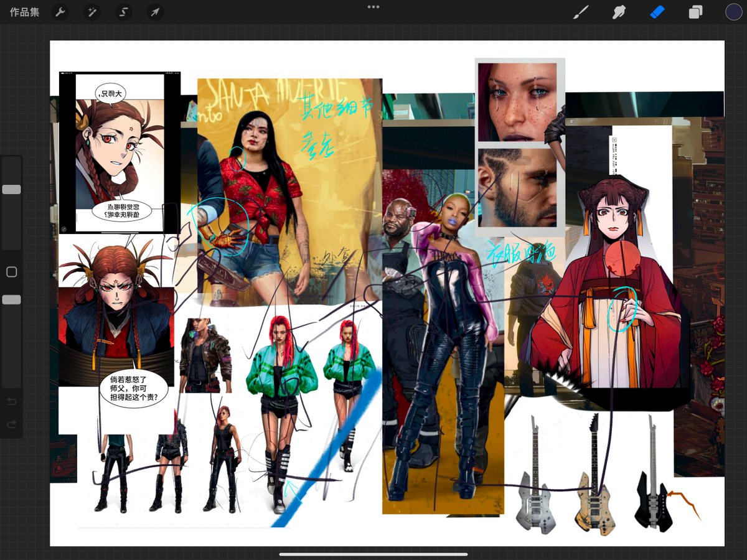747x560 pixels.
Task: Redo the last undone stroke
Action: coord(11,424)
